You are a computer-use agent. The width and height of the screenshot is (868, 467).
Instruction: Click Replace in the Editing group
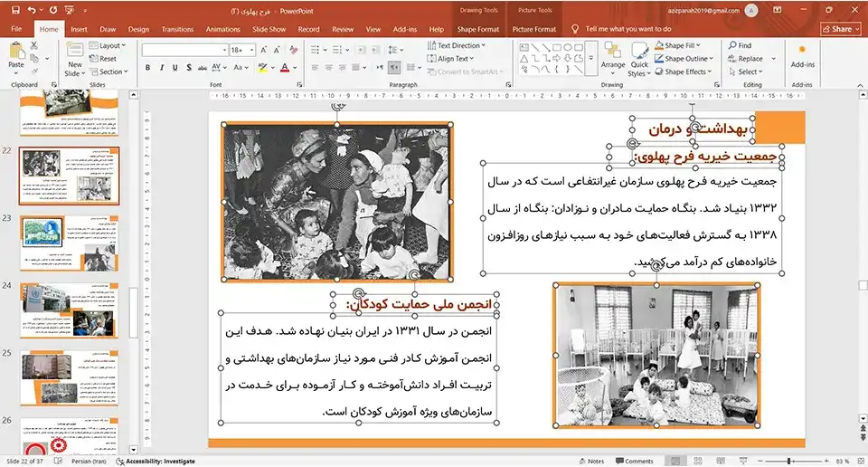(746, 58)
